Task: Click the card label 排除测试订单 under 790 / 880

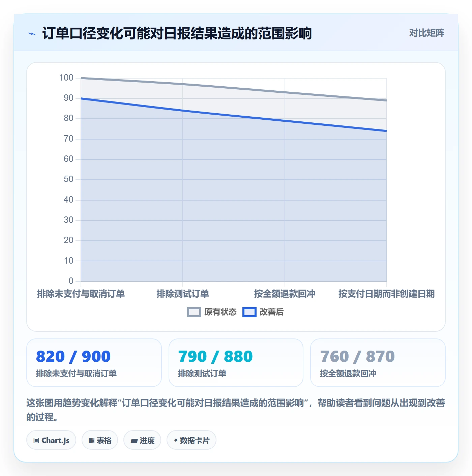Action: tap(202, 374)
